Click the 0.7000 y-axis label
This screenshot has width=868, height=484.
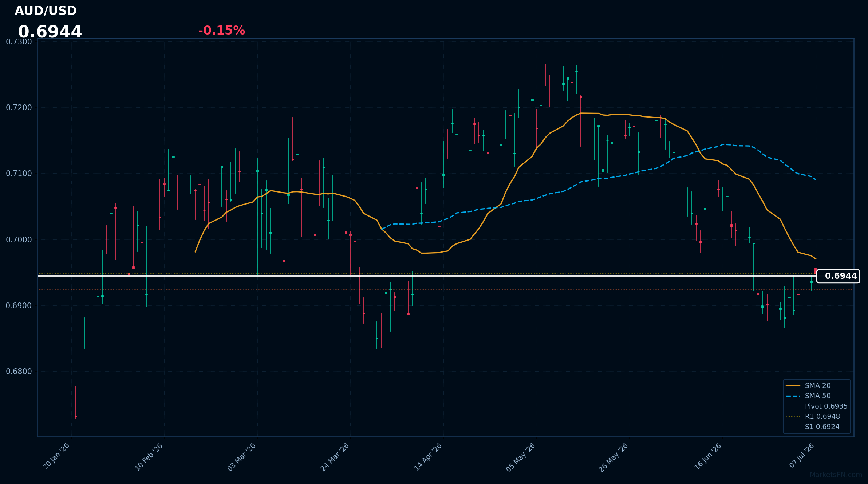(x=19, y=240)
